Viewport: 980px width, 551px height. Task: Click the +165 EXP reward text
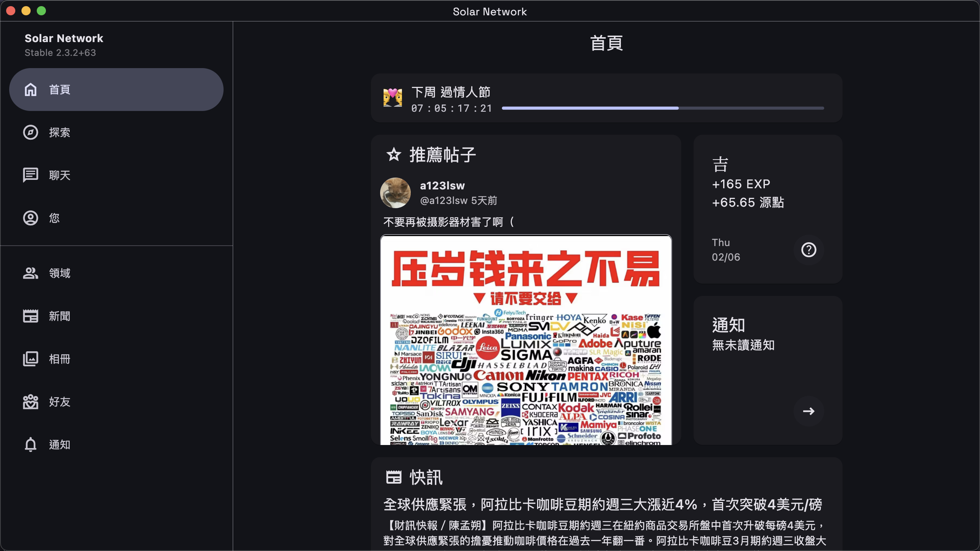click(741, 184)
